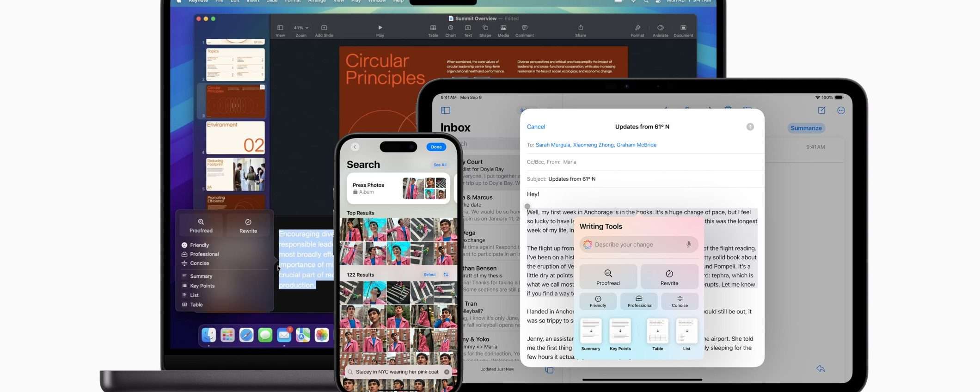Open the Press Photos album card
This screenshot has height=392, width=980.
(x=398, y=188)
